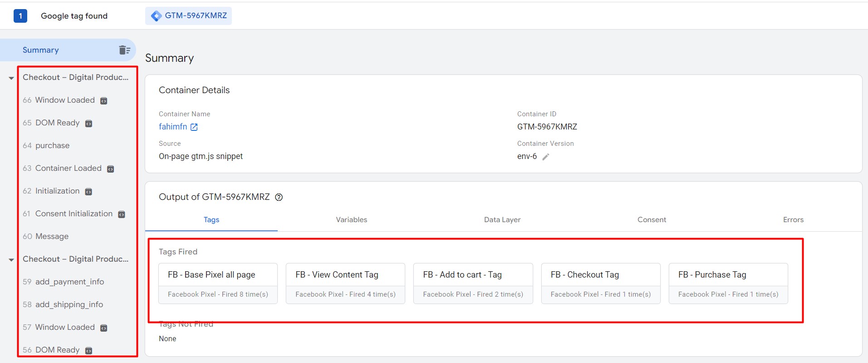Open the FB - View Content Tag card
Viewport: 868px width, 363px height.
coord(345,283)
